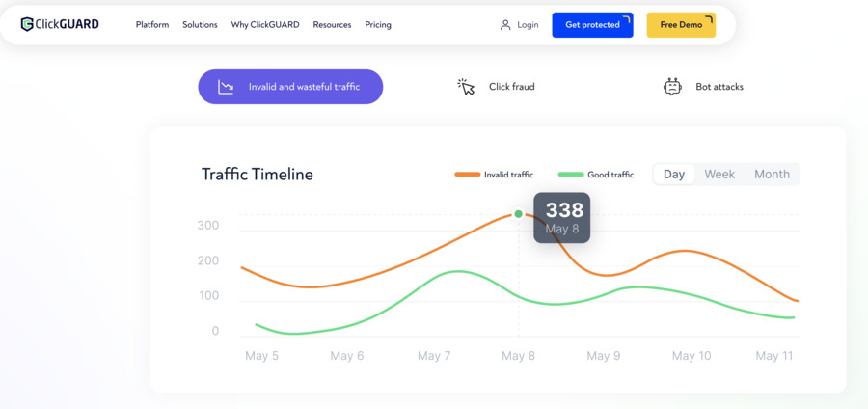The width and height of the screenshot is (868, 409).
Task: Open the Why ClickGUARD menu
Action: (265, 25)
